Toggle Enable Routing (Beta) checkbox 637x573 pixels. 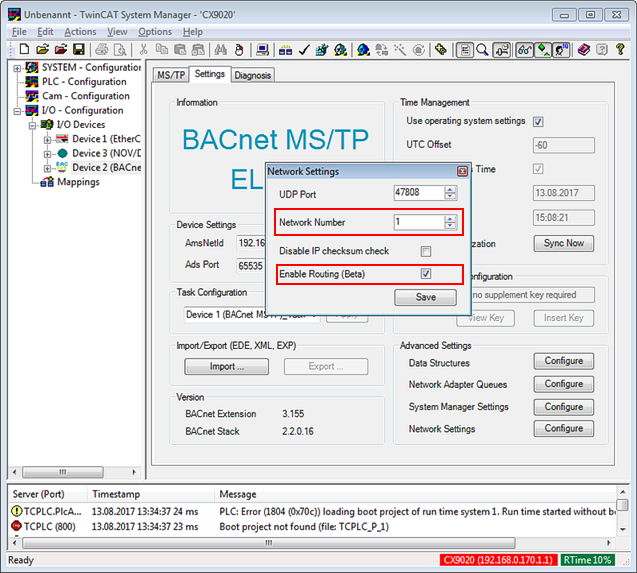tap(426, 274)
